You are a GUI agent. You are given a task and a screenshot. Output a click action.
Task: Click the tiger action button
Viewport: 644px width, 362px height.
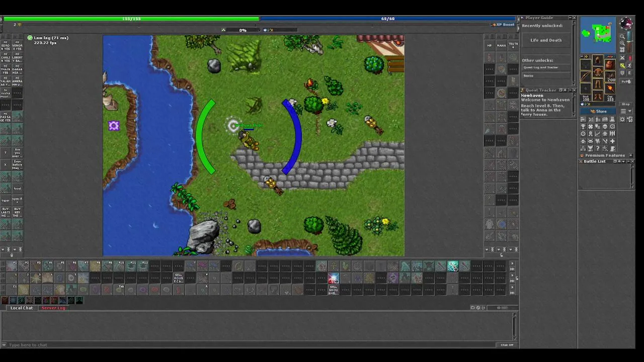tap(6, 200)
